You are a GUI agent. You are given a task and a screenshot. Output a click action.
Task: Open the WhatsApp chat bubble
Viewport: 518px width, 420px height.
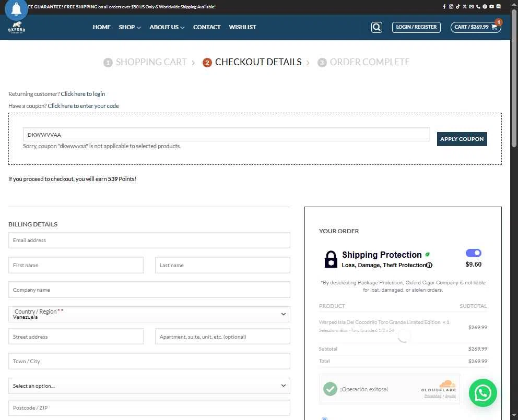[x=482, y=393]
